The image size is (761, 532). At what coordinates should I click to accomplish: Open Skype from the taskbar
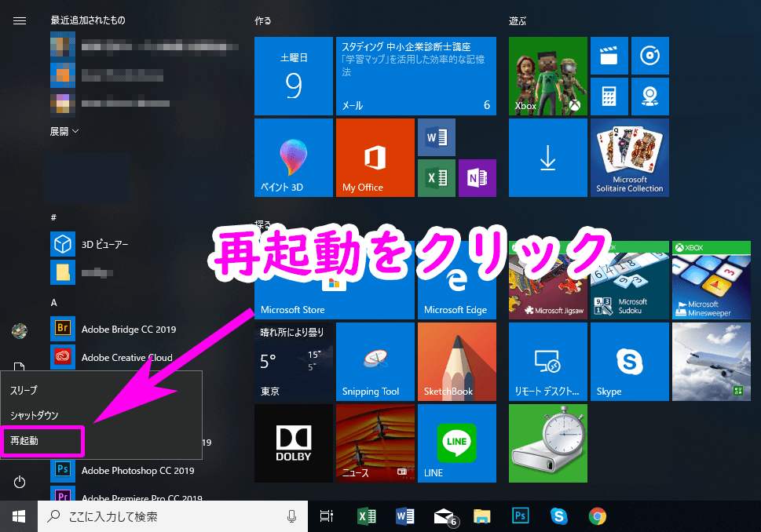(559, 516)
